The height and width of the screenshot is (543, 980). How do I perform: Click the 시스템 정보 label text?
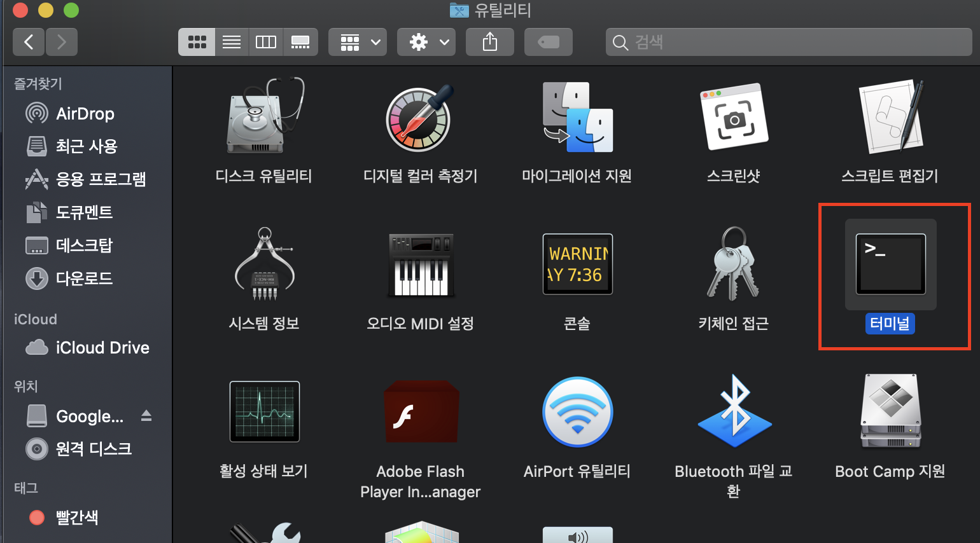(x=264, y=324)
